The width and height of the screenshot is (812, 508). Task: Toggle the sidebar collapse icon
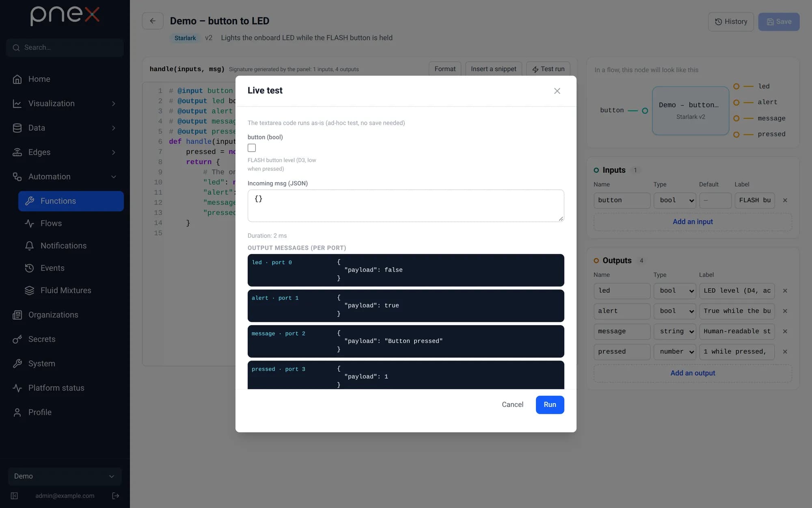coord(14,496)
